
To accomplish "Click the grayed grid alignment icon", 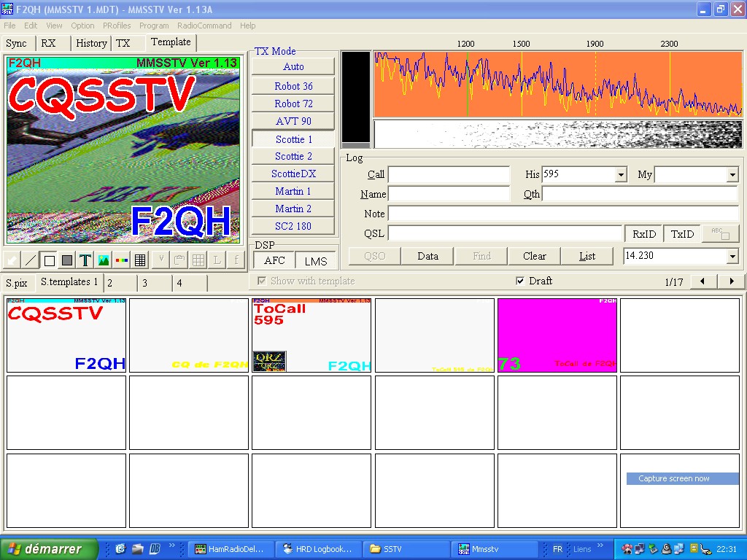I will (x=198, y=260).
